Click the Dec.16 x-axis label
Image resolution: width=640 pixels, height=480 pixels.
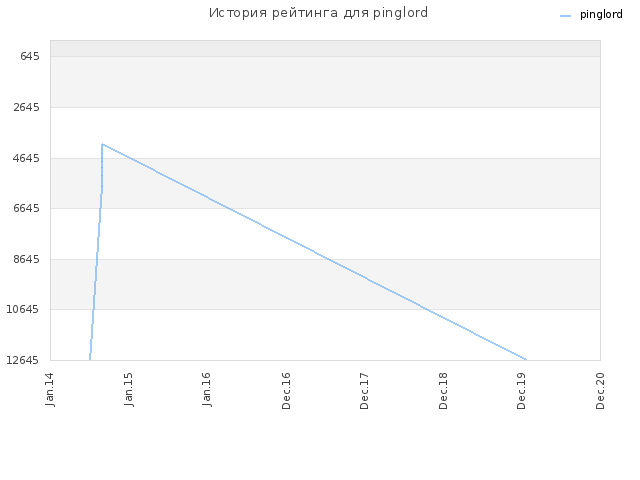pyautogui.click(x=286, y=391)
